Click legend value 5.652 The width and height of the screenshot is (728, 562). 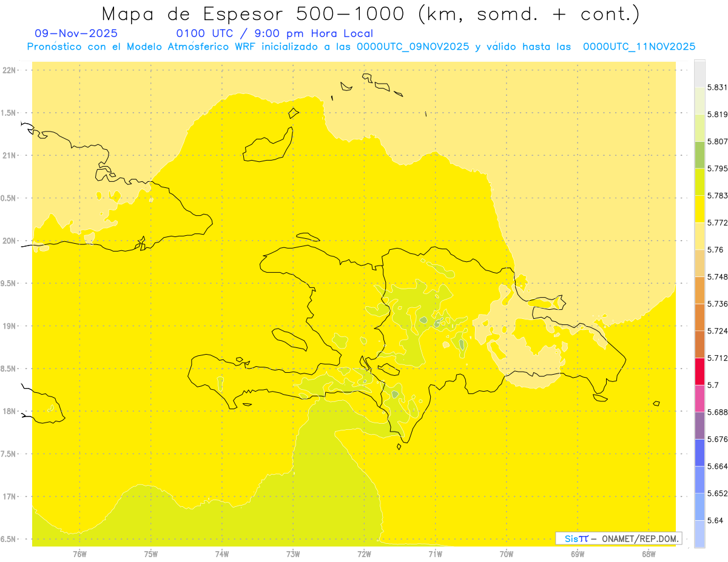[717, 493]
